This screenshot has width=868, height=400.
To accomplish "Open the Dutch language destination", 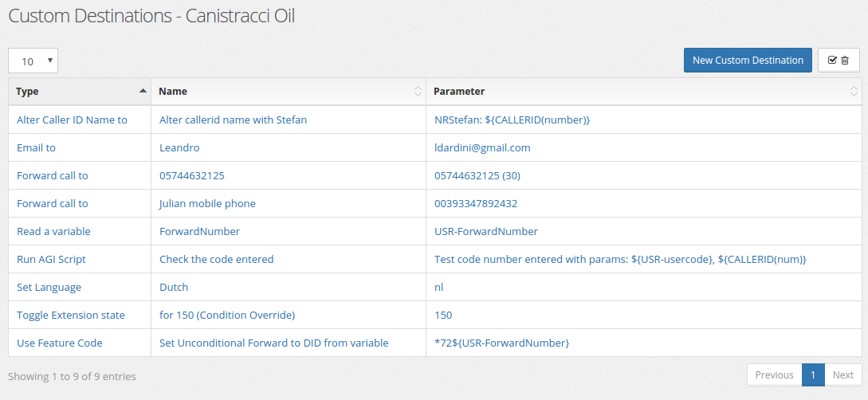I will click(174, 287).
